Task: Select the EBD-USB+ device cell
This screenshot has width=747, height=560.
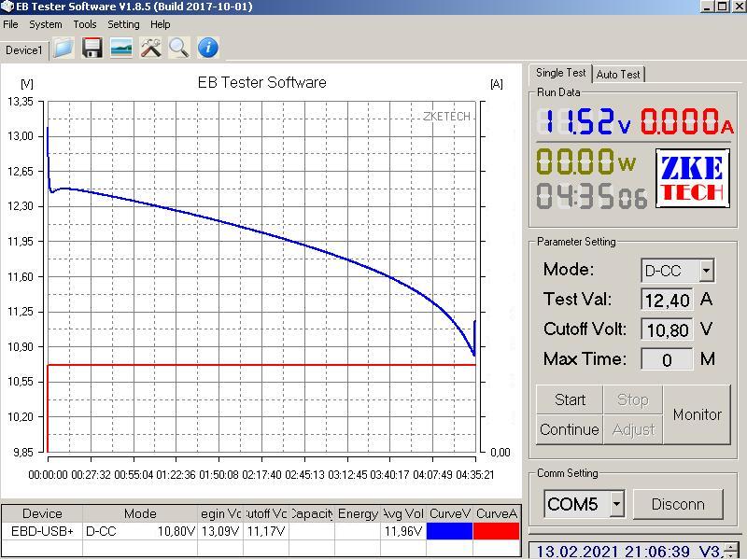Action: coord(42,531)
